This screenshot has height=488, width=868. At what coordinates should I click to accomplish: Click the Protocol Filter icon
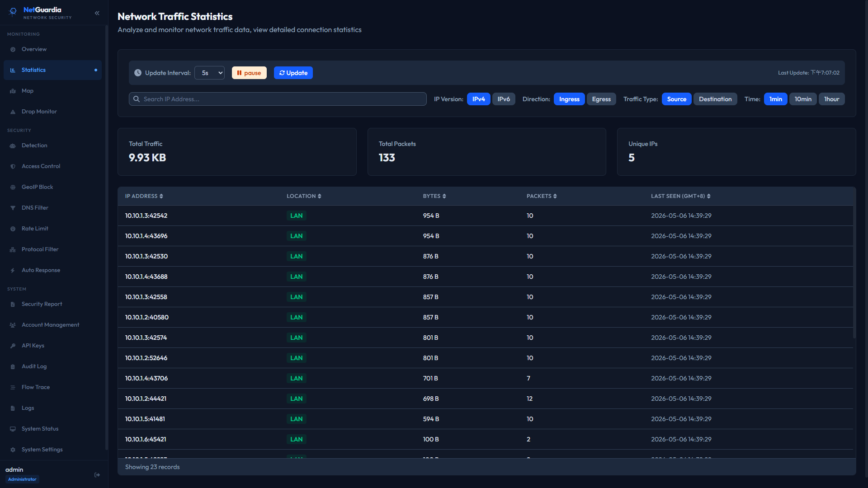coord(13,249)
